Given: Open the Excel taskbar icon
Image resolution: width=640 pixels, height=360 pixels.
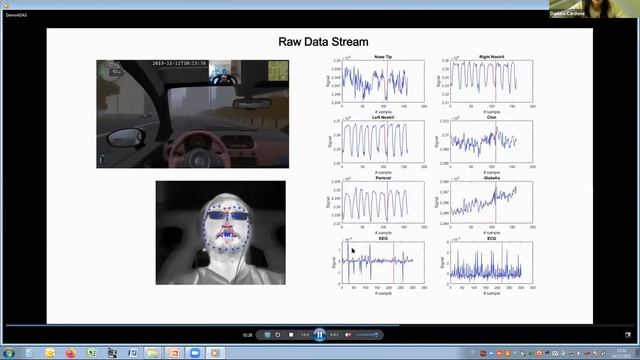Looking at the screenshot, I should coord(91,353).
